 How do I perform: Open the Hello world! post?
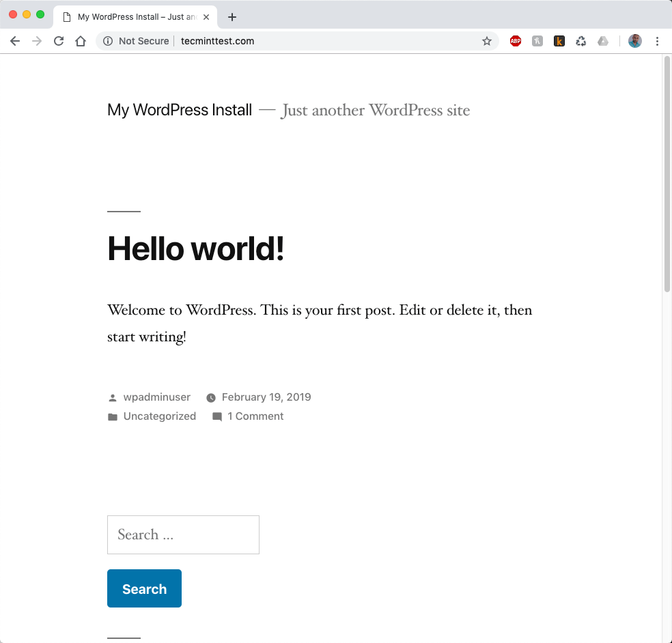195,248
